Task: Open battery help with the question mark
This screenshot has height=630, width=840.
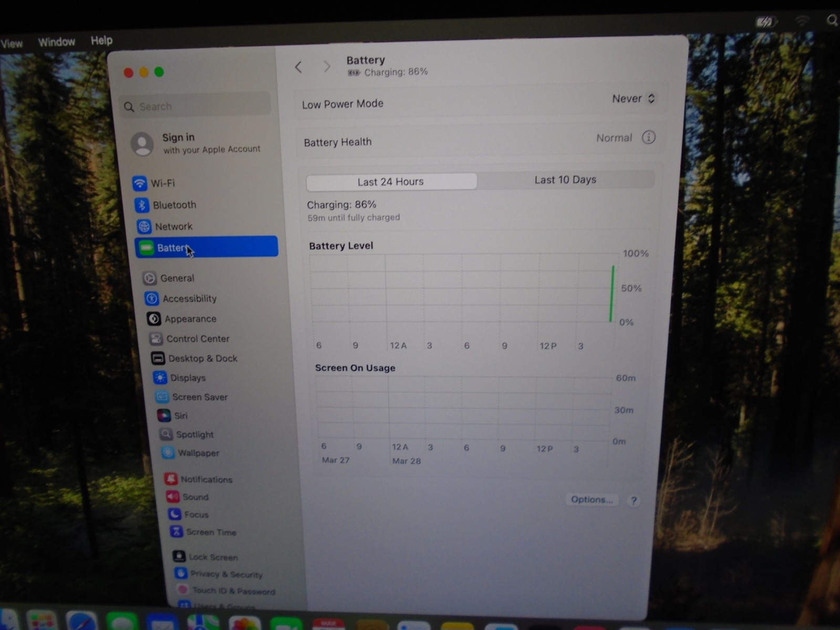Action: 634,500
